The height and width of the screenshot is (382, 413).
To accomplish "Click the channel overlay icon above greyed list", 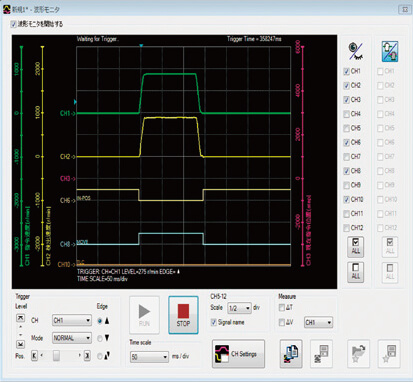I will (x=390, y=51).
